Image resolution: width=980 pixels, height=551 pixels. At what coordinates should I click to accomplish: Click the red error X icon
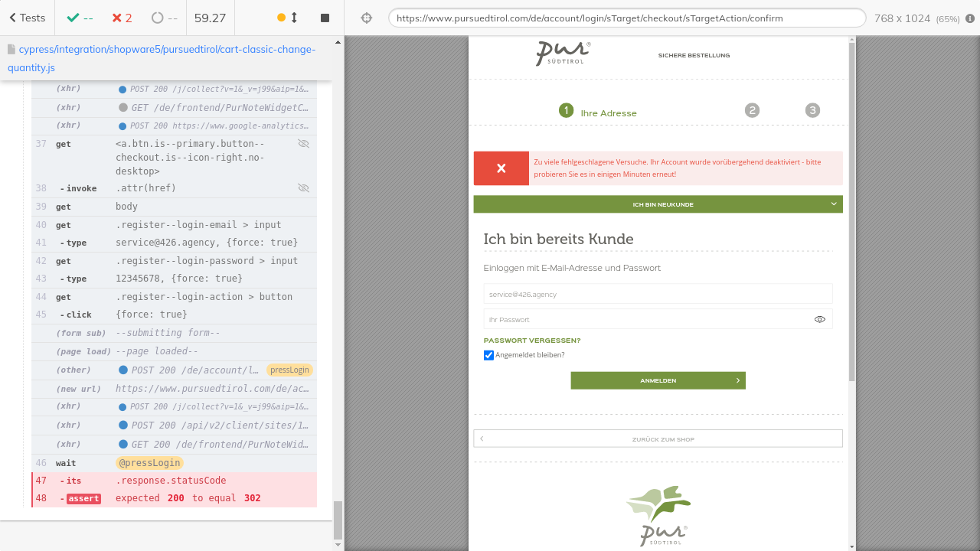[x=501, y=168]
